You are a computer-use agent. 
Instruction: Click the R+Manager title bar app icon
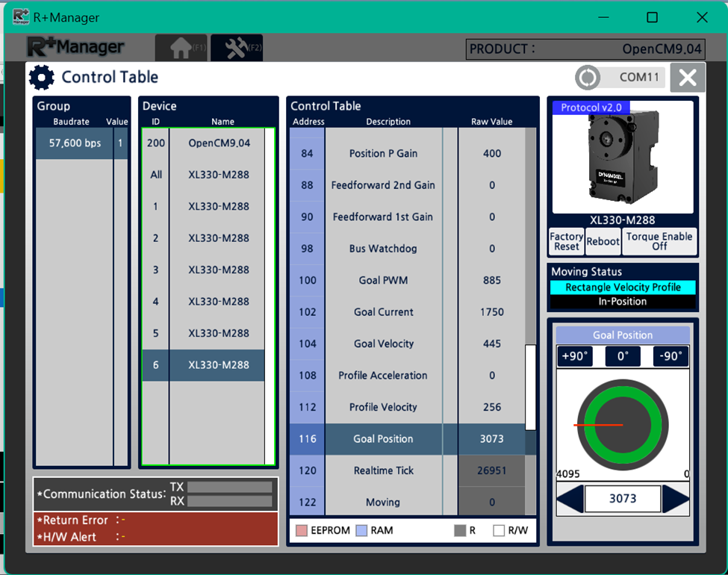21,16
